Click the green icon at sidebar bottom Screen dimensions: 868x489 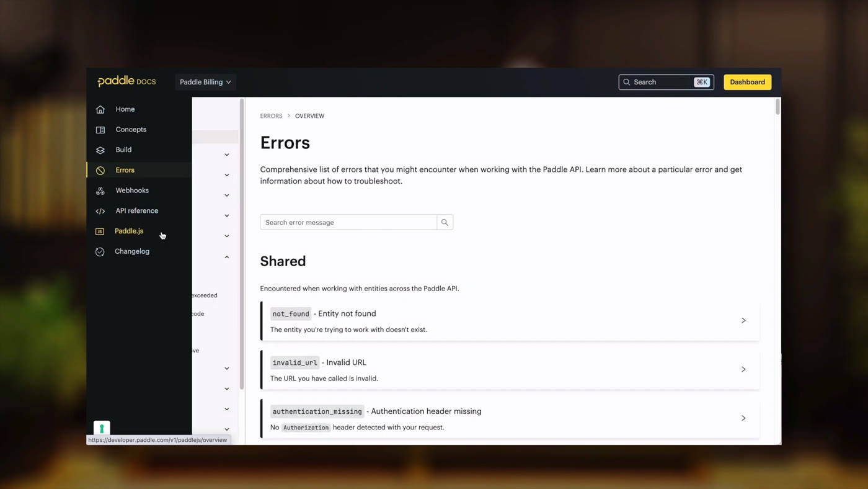102,428
